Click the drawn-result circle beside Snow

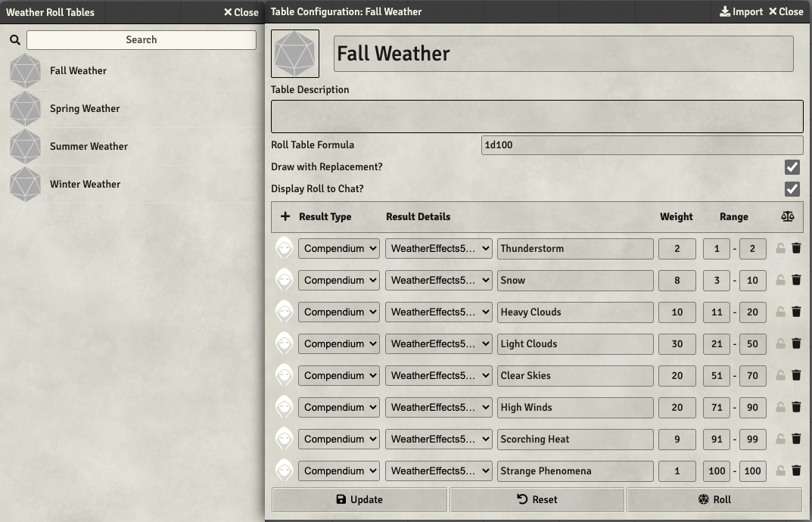(x=284, y=280)
